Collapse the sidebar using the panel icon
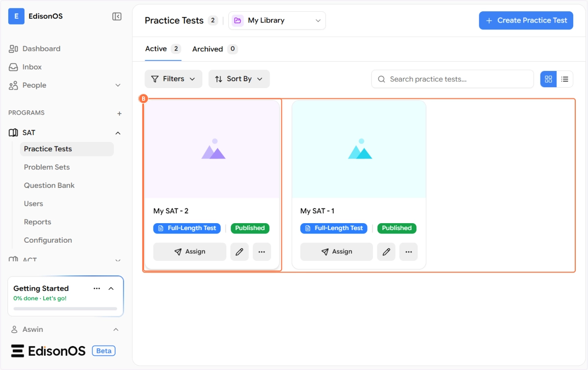This screenshot has width=588, height=370. 117,17
